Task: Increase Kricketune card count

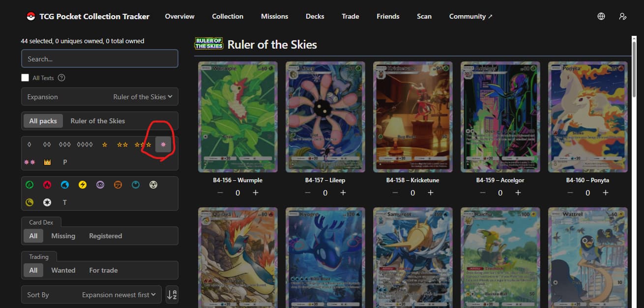Action: pyautogui.click(x=431, y=193)
